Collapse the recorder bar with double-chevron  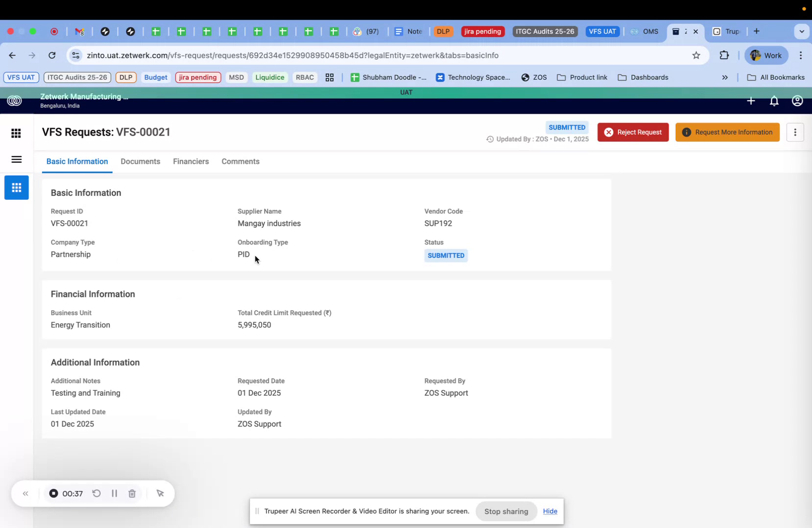tap(25, 493)
